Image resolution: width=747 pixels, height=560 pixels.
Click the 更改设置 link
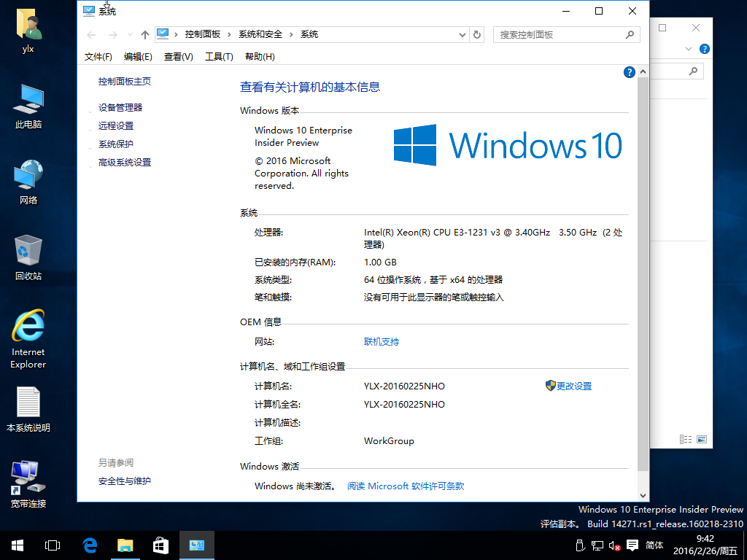coord(573,386)
